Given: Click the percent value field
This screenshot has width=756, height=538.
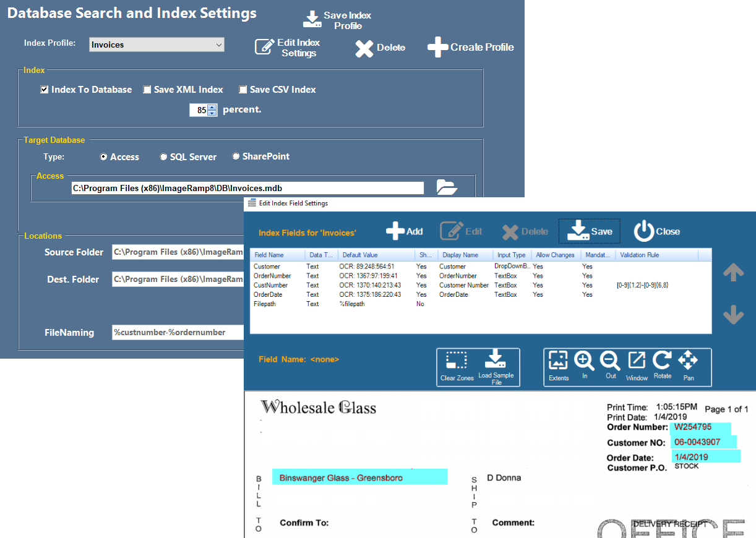Looking at the screenshot, I should pos(199,111).
